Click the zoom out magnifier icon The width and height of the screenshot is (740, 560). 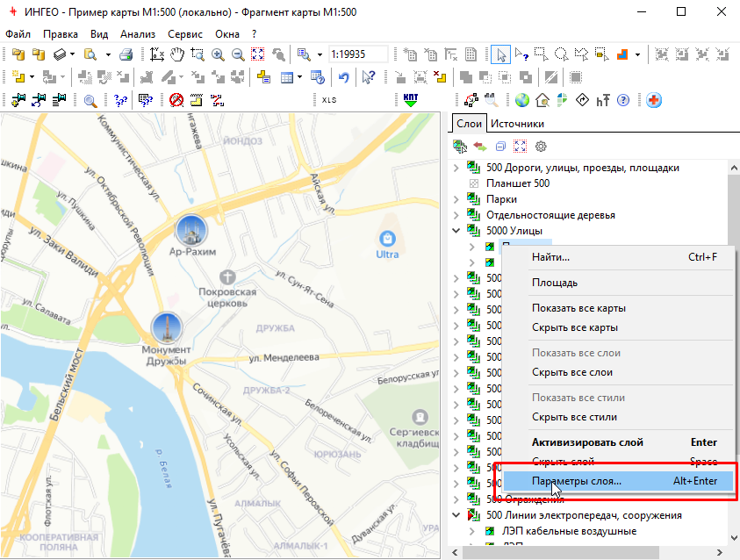pos(238,54)
